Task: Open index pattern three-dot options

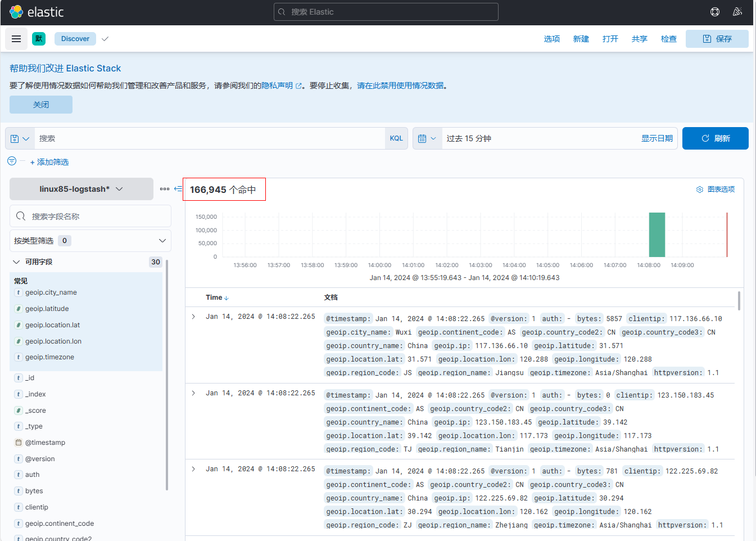Action: (x=165, y=189)
